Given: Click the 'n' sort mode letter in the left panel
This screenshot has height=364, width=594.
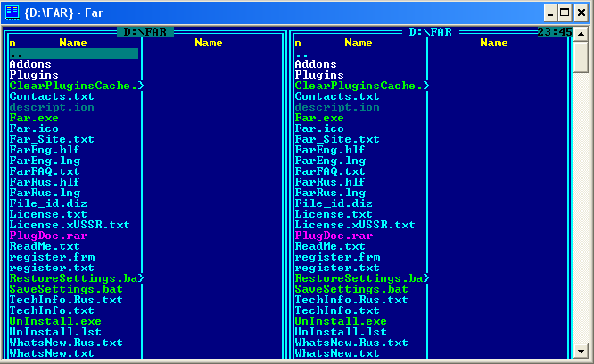Looking at the screenshot, I should (12, 43).
